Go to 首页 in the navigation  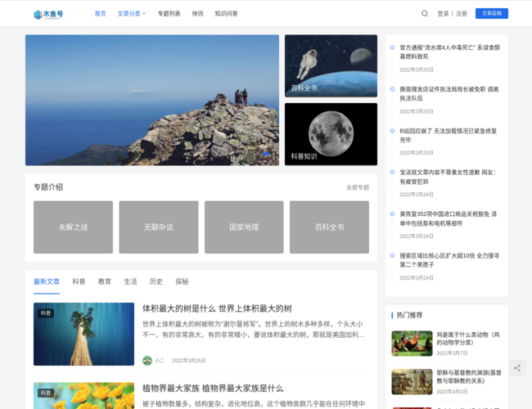pos(100,14)
